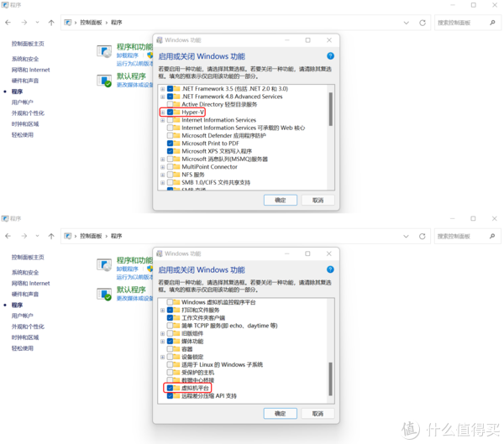Open address history dropdown in bottom window

407,236
